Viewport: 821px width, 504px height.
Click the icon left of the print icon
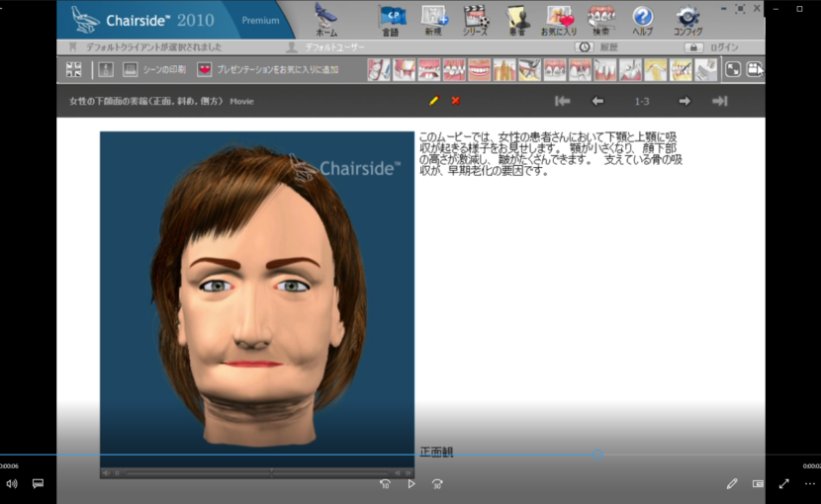106,69
